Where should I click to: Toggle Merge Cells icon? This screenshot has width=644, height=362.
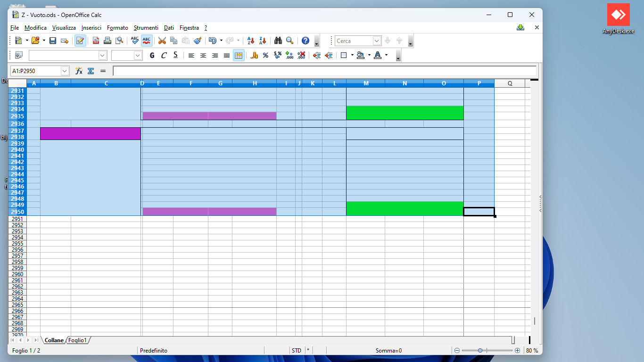239,55
